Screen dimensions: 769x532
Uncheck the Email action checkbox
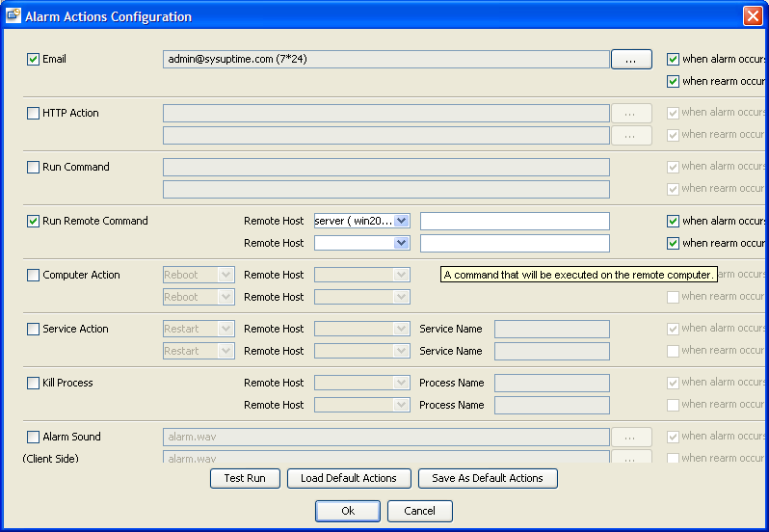[x=34, y=60]
